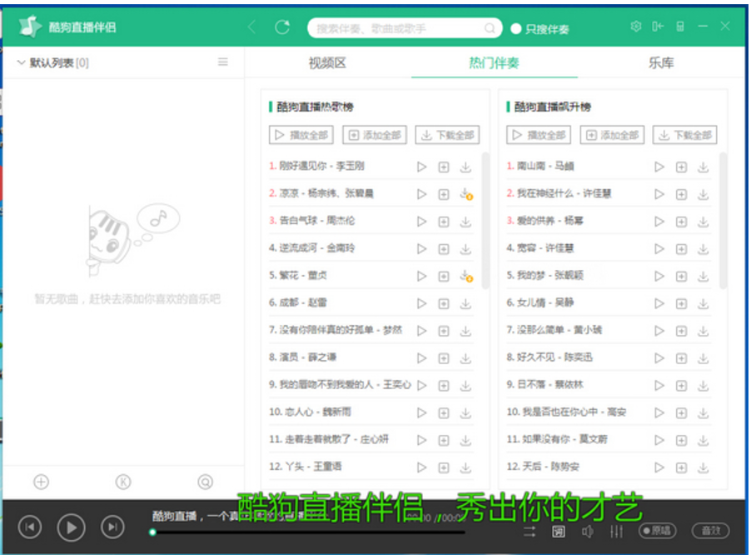The image size is (756, 555).
Task: Open the 音效 sound effects button
Action: click(710, 531)
